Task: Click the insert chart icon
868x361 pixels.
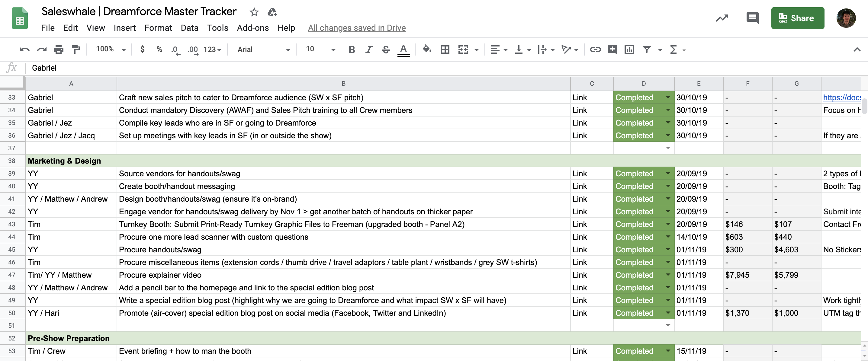Action: pos(629,50)
